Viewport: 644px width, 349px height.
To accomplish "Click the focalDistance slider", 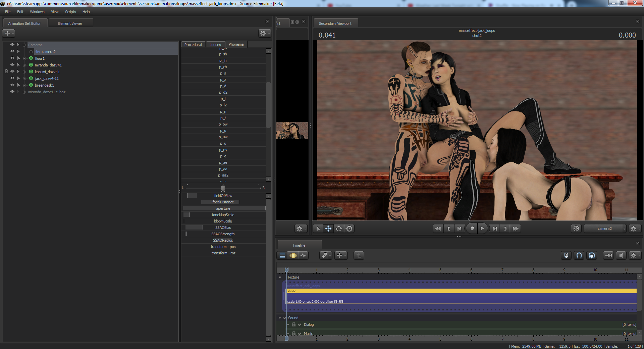I will 223,202.
